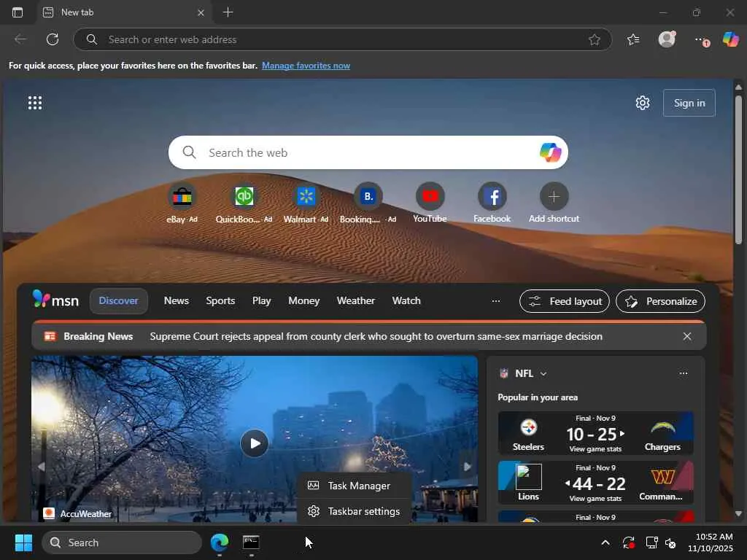
Task: Open the taskbar clock and date
Action: coord(711,542)
